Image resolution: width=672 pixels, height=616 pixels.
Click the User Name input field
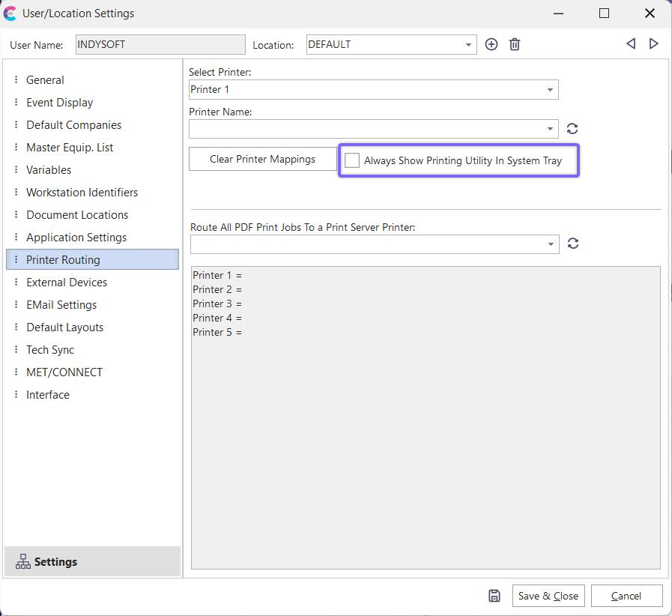pyautogui.click(x=160, y=45)
